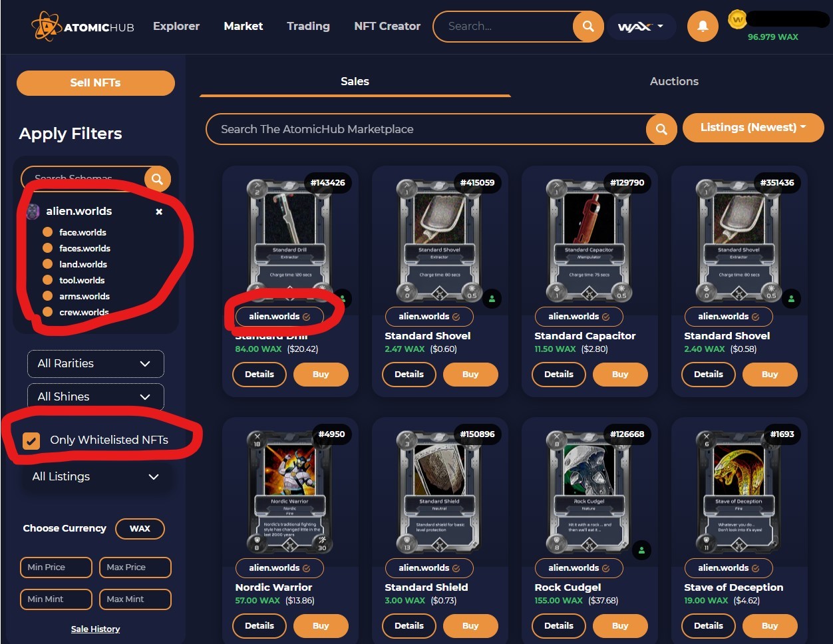This screenshot has width=833, height=644.
Task: Switch to the Auctions tab
Action: (674, 81)
